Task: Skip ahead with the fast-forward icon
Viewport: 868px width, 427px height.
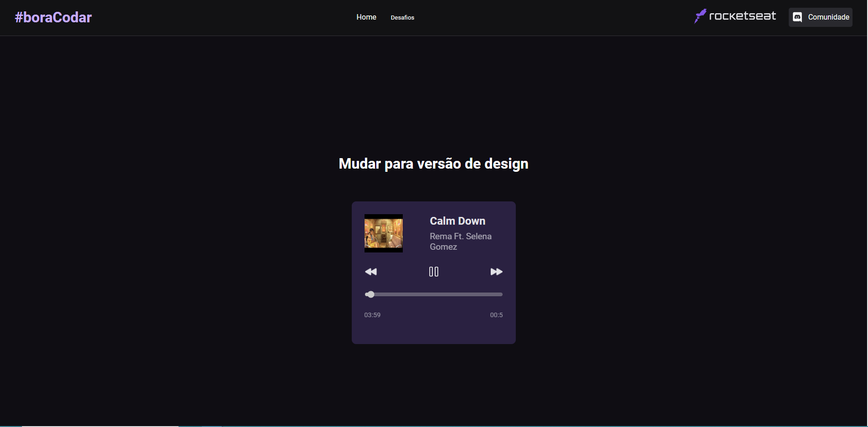Action: (x=497, y=272)
